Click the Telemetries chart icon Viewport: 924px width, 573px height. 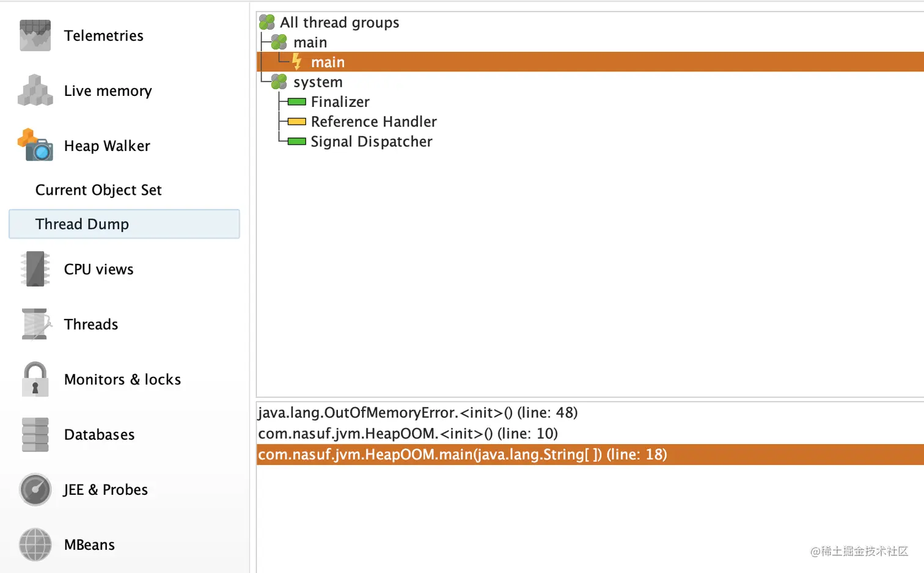[x=35, y=35]
